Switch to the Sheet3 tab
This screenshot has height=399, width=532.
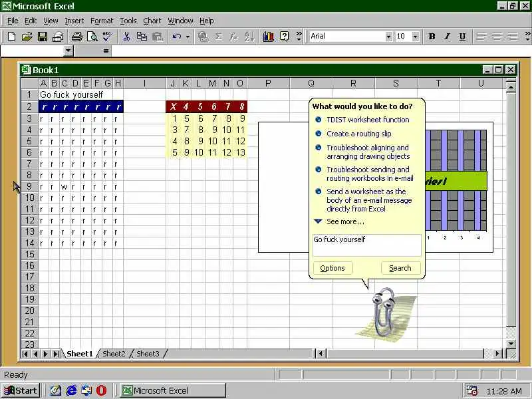(148, 354)
